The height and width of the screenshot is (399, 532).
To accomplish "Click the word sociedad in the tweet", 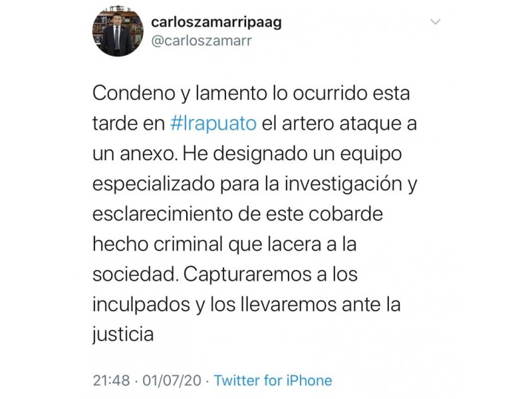I will 136,275.
